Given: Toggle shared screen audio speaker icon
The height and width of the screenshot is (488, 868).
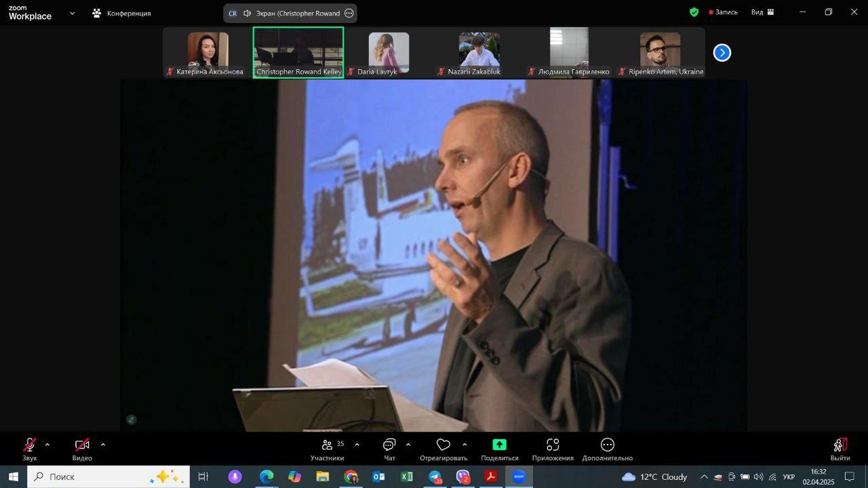Looking at the screenshot, I should [248, 13].
